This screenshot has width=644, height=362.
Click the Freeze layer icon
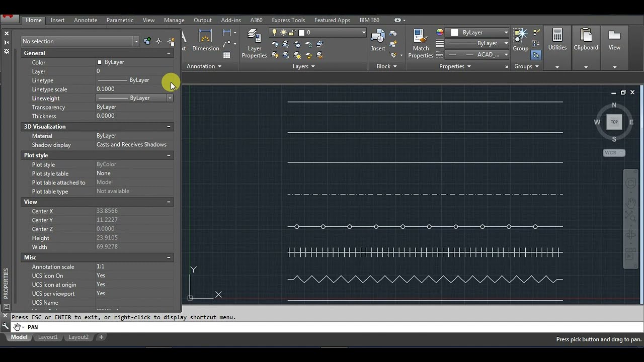point(297,44)
